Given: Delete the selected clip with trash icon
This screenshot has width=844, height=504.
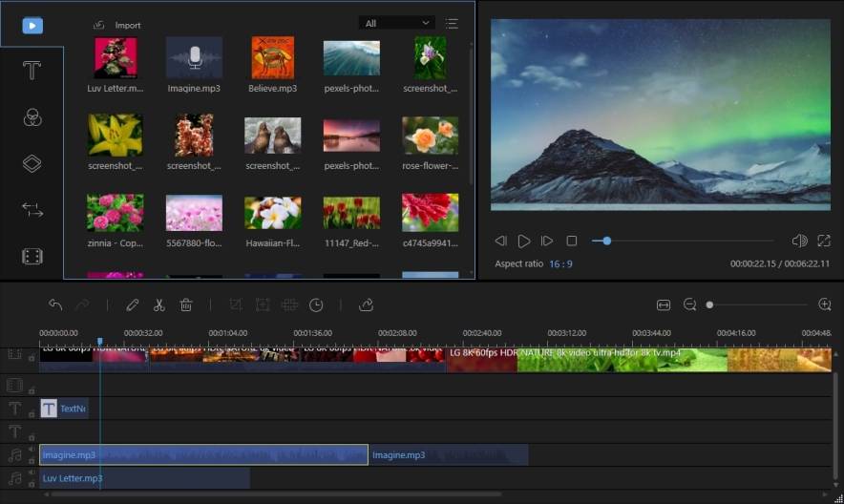Looking at the screenshot, I should coord(186,305).
